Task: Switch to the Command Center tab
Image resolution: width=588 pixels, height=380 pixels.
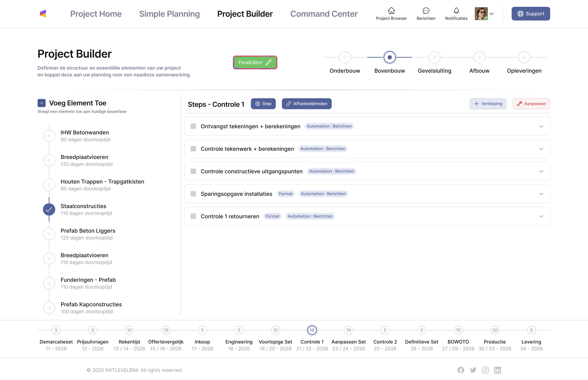Action: coord(324,14)
